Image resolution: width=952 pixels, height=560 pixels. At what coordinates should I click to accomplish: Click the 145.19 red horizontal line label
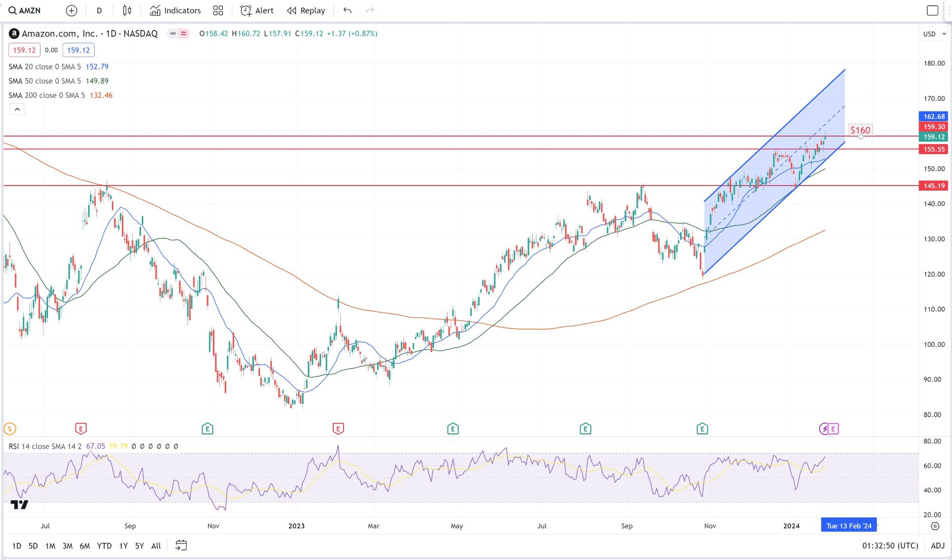point(933,186)
